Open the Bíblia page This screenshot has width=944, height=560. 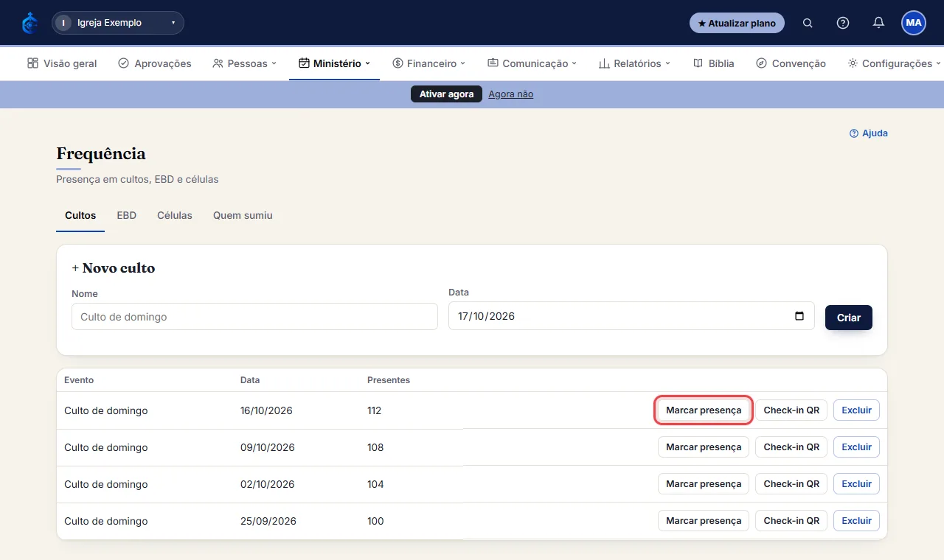(714, 63)
